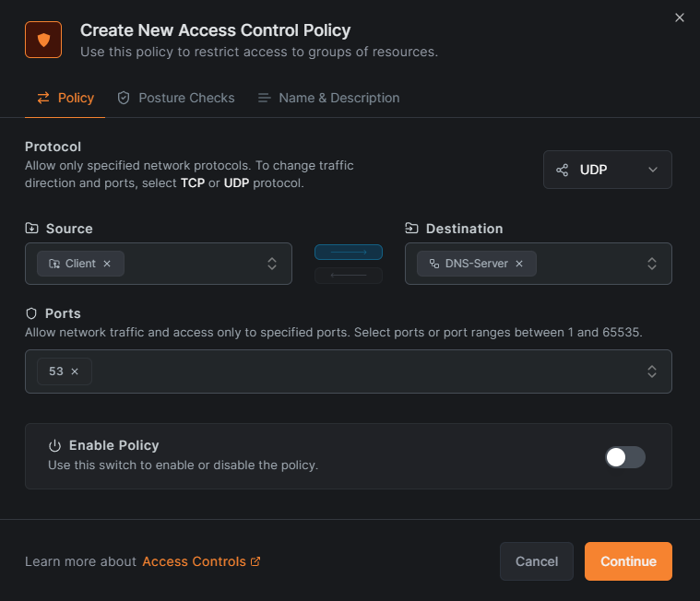700x601 pixels.
Task: Click the orange shield policy icon
Action: pyautogui.click(x=42, y=40)
